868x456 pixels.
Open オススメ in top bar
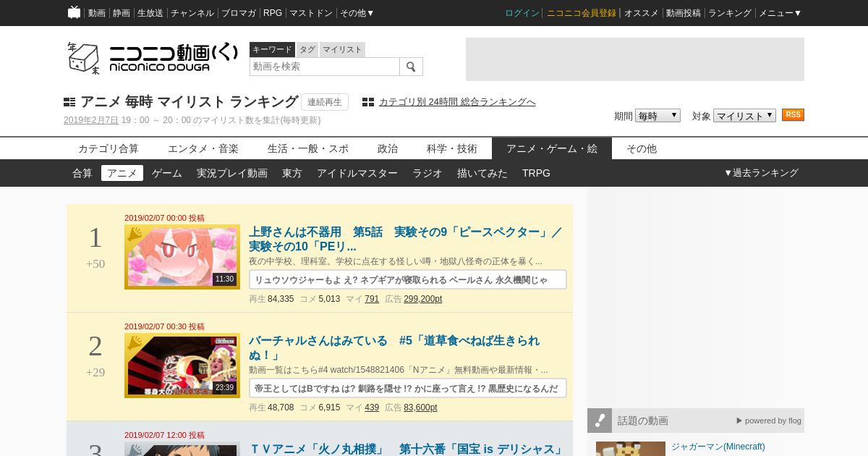click(642, 13)
